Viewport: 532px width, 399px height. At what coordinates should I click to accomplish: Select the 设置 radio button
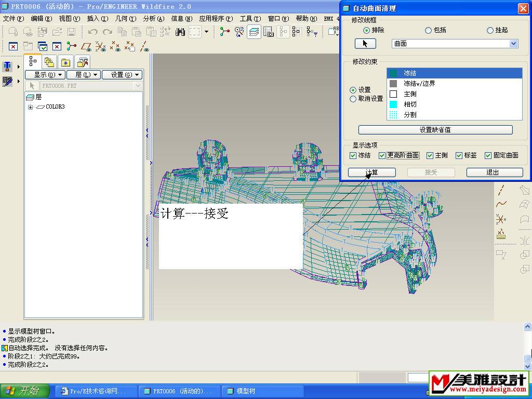point(353,90)
